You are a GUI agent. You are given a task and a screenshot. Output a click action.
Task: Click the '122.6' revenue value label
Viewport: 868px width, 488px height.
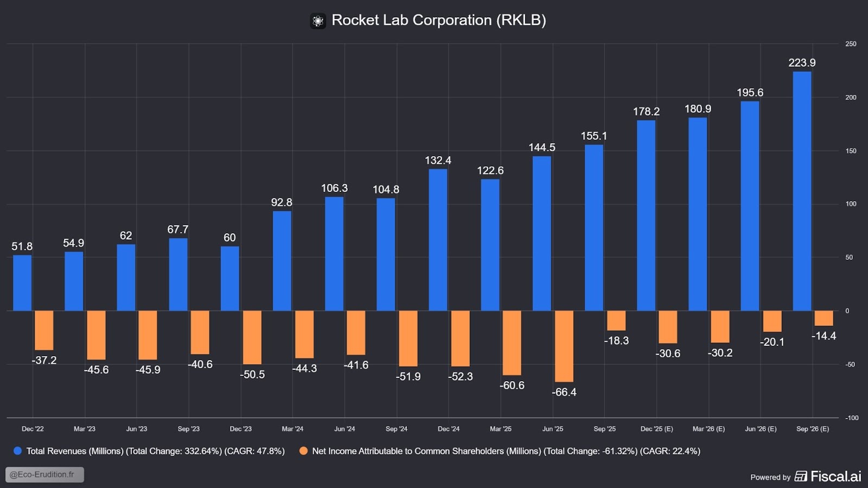click(x=490, y=171)
